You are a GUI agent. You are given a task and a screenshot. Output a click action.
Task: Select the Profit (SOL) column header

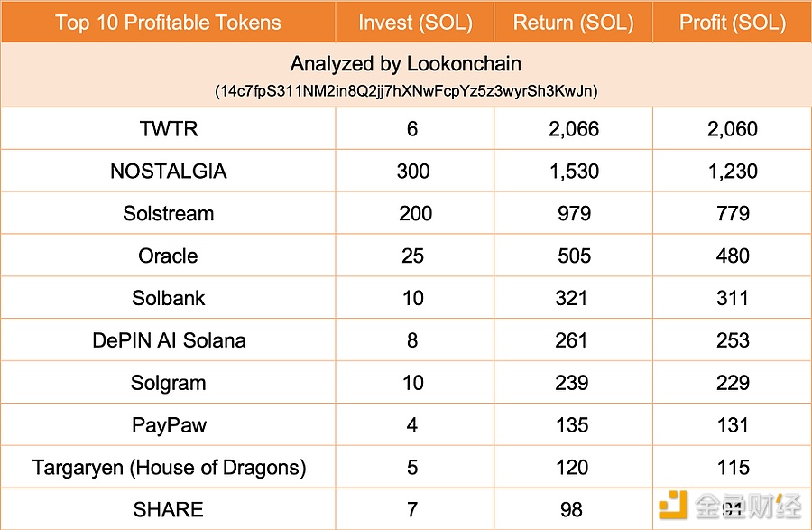tap(732, 23)
